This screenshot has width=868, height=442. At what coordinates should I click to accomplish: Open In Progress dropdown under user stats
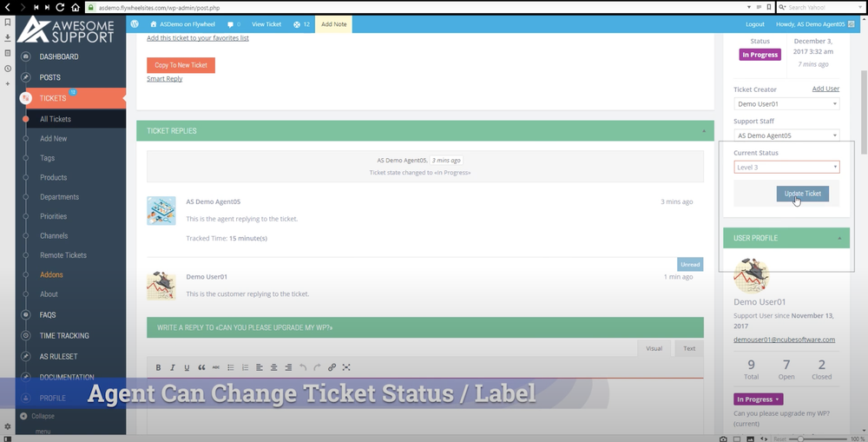pyautogui.click(x=758, y=399)
